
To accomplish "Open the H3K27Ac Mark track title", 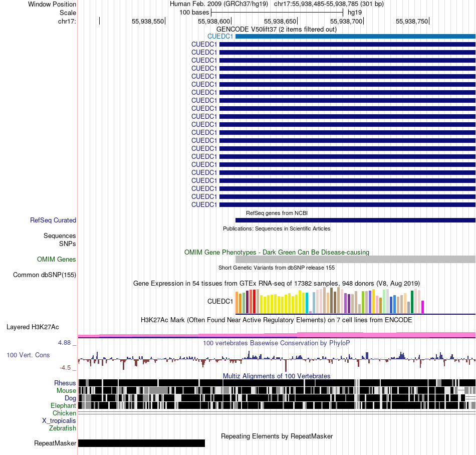I will [277, 320].
